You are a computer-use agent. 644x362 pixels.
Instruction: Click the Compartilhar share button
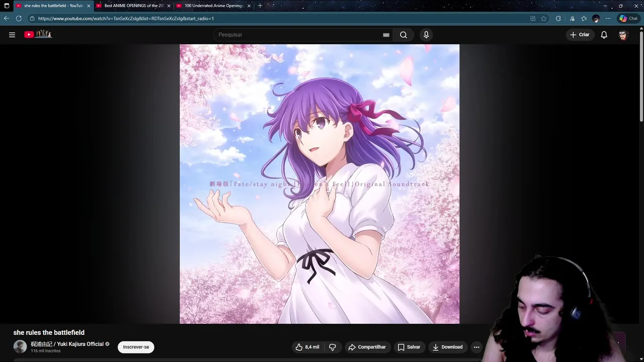pyautogui.click(x=367, y=347)
